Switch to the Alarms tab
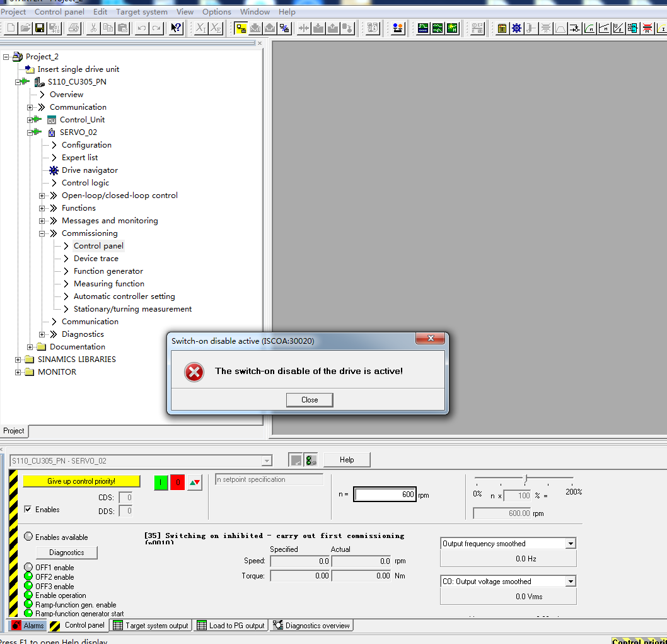The height and width of the screenshot is (644, 667). pos(28,626)
